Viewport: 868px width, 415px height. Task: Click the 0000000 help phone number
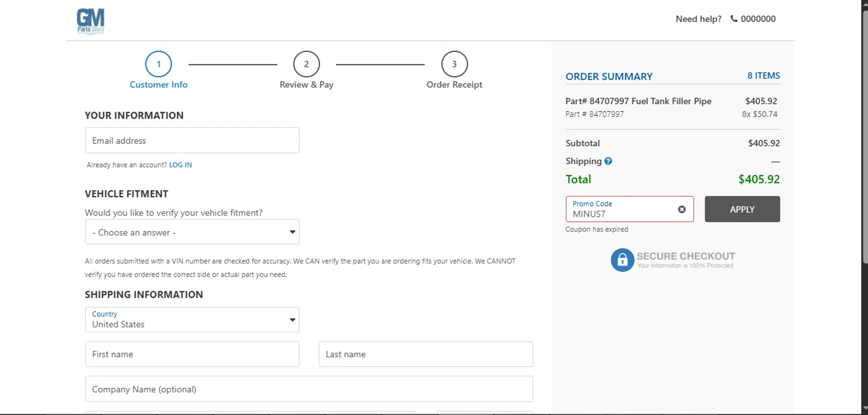(758, 19)
